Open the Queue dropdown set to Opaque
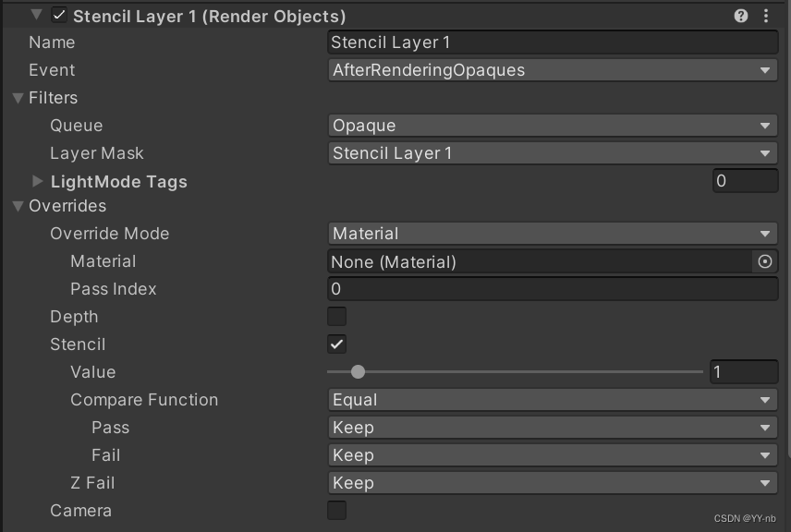Screen dimensions: 791x532 coord(553,126)
